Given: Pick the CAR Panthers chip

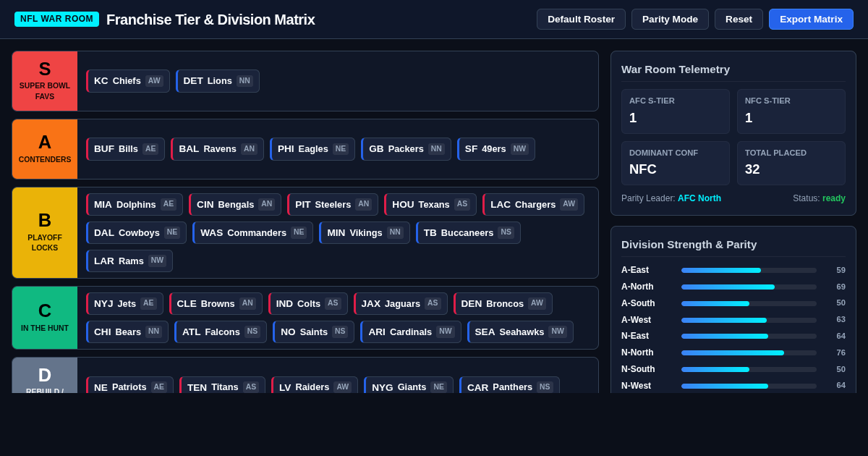Looking at the screenshot, I should coord(509,387).
